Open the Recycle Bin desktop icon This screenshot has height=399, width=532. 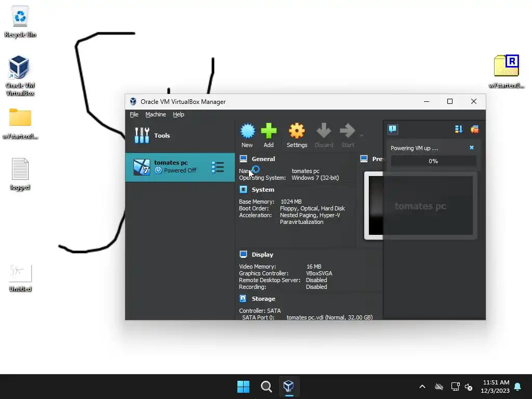20,21
